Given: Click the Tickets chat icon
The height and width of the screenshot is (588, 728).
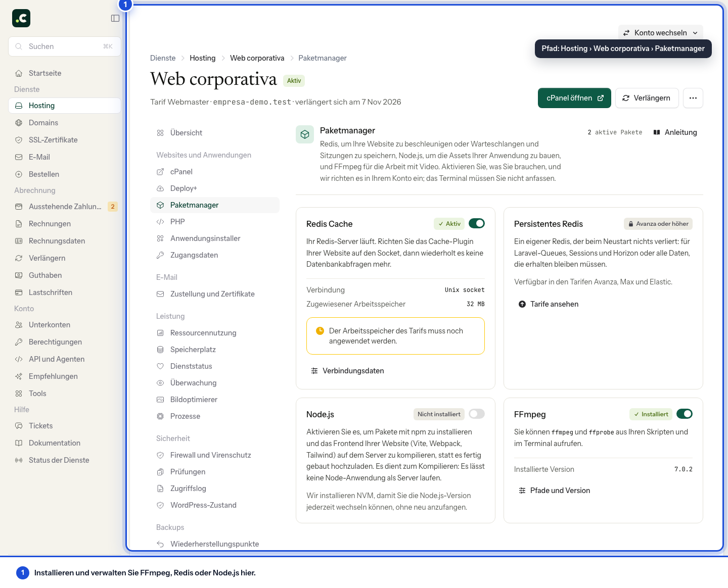Looking at the screenshot, I should click(19, 426).
